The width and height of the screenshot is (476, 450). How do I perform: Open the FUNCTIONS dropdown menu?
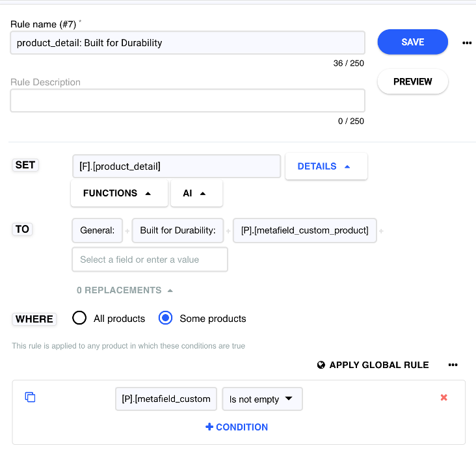point(117,193)
